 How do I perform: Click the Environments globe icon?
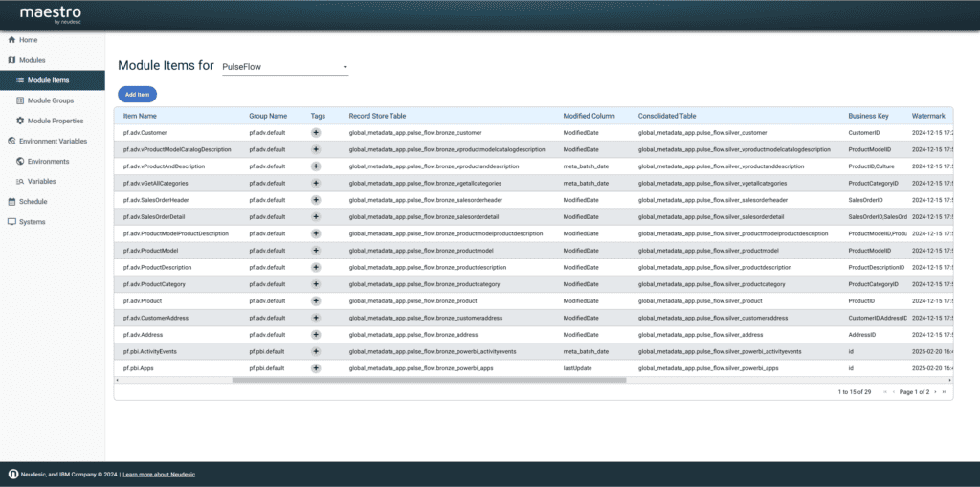click(20, 161)
